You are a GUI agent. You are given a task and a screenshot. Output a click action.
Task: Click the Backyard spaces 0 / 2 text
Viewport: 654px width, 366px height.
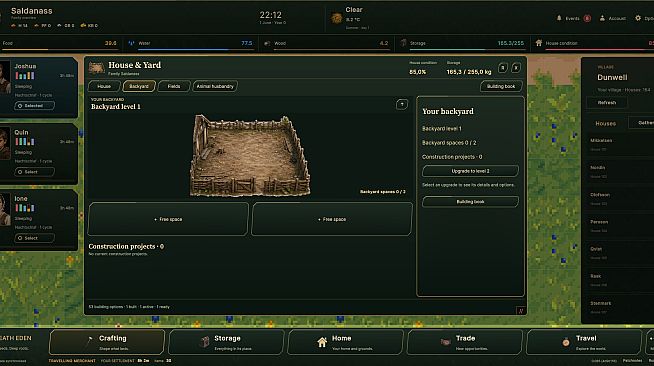[x=449, y=143]
